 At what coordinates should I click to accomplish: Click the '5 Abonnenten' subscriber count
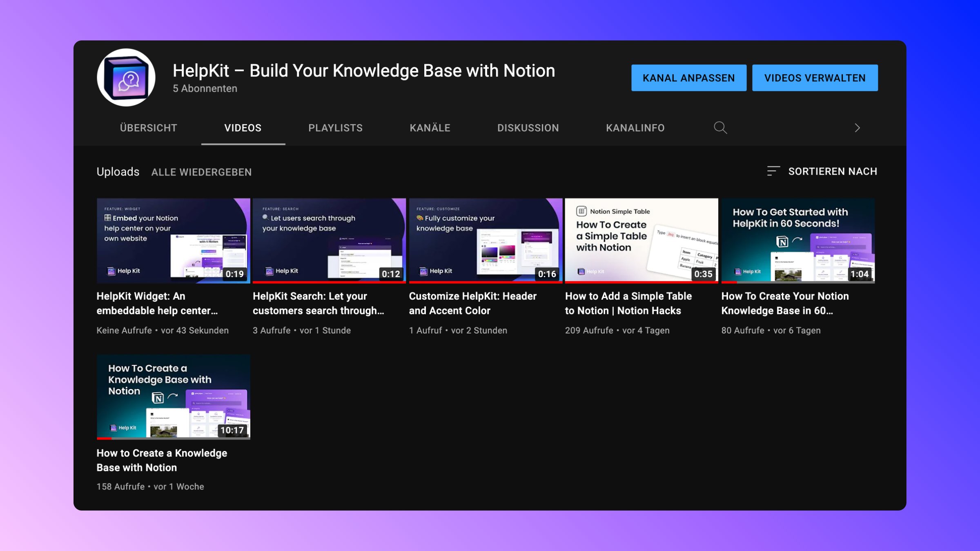click(x=205, y=89)
